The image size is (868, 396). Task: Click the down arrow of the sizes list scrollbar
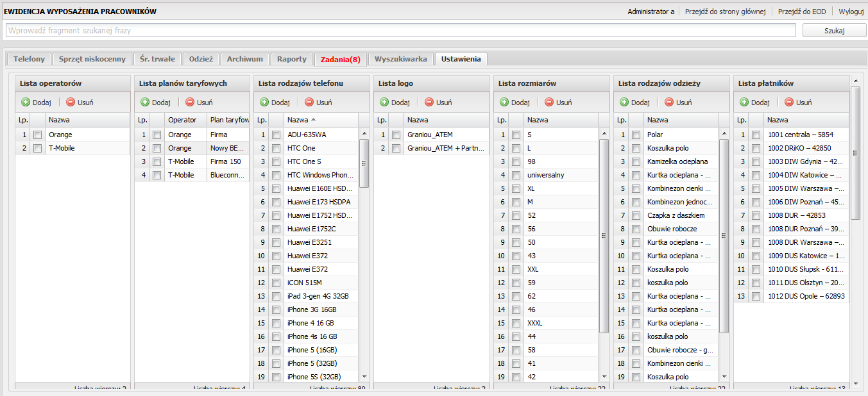tap(604, 377)
